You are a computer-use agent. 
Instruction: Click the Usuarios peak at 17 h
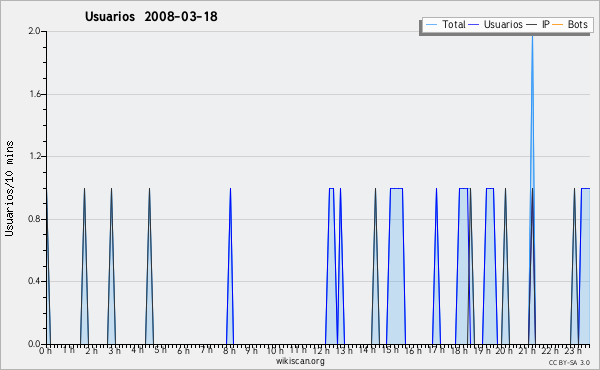pos(436,266)
